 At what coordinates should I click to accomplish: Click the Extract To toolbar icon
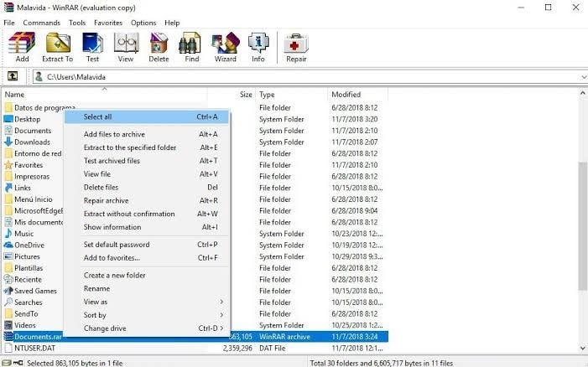[57, 43]
